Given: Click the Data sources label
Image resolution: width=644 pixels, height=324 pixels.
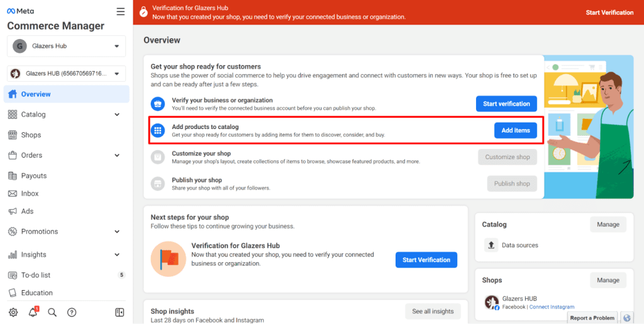Looking at the screenshot, I should tap(519, 245).
